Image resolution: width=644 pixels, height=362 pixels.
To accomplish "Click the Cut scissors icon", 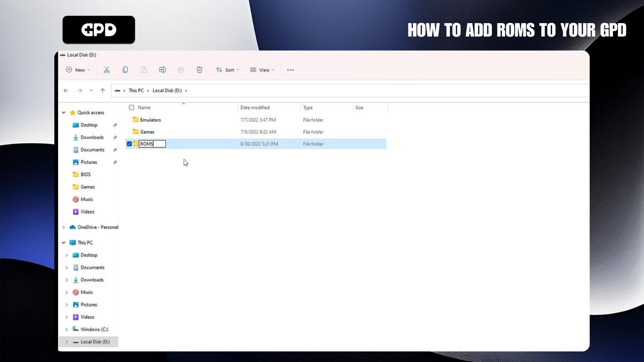I will 107,70.
